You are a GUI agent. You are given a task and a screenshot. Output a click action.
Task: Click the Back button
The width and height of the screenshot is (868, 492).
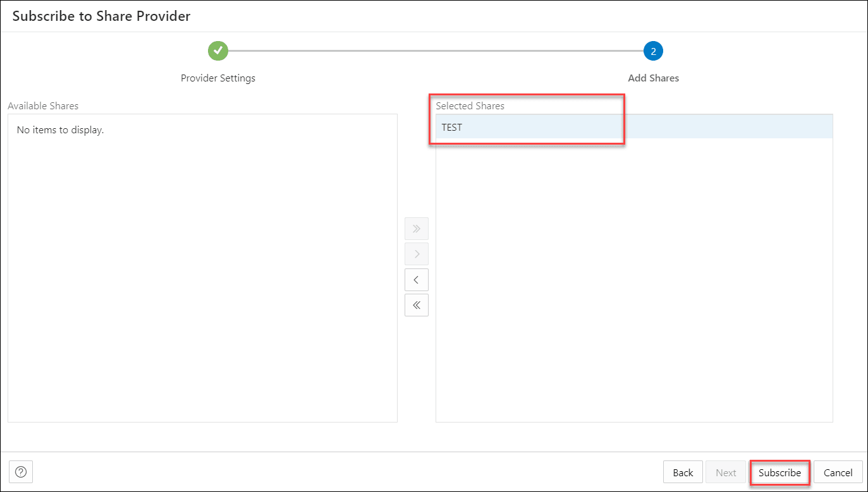click(683, 472)
